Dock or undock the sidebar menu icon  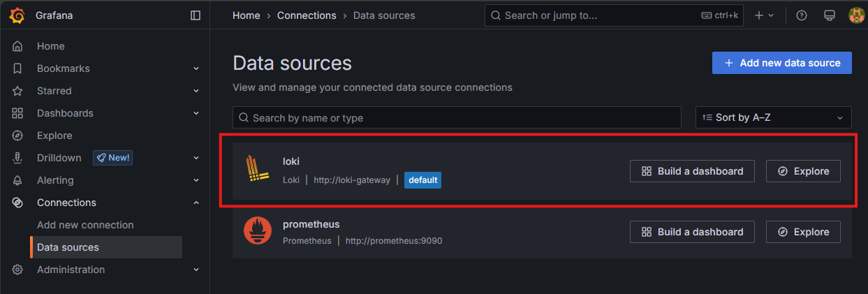coord(196,15)
